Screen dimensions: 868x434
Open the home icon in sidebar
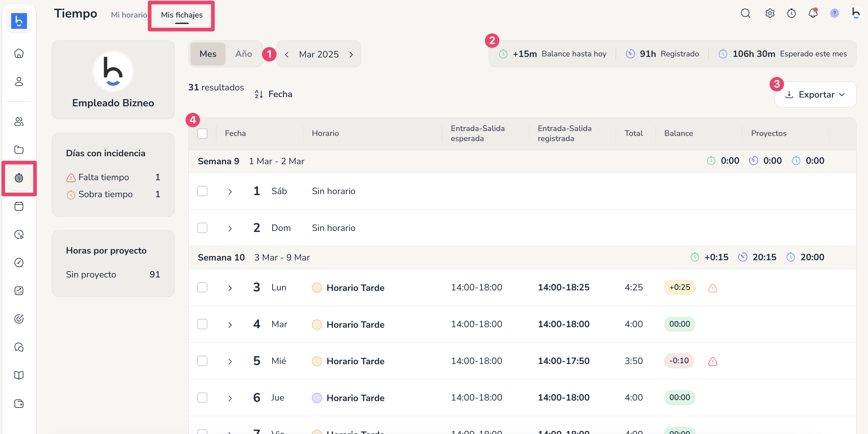[x=19, y=53]
